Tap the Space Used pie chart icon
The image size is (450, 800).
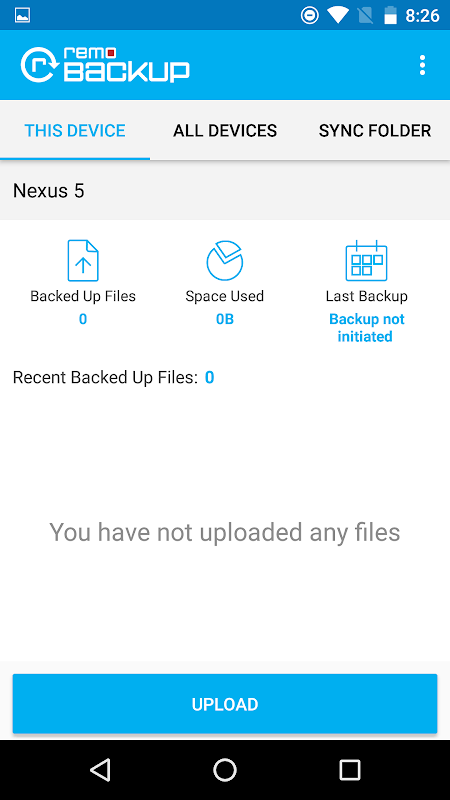tap(224, 261)
